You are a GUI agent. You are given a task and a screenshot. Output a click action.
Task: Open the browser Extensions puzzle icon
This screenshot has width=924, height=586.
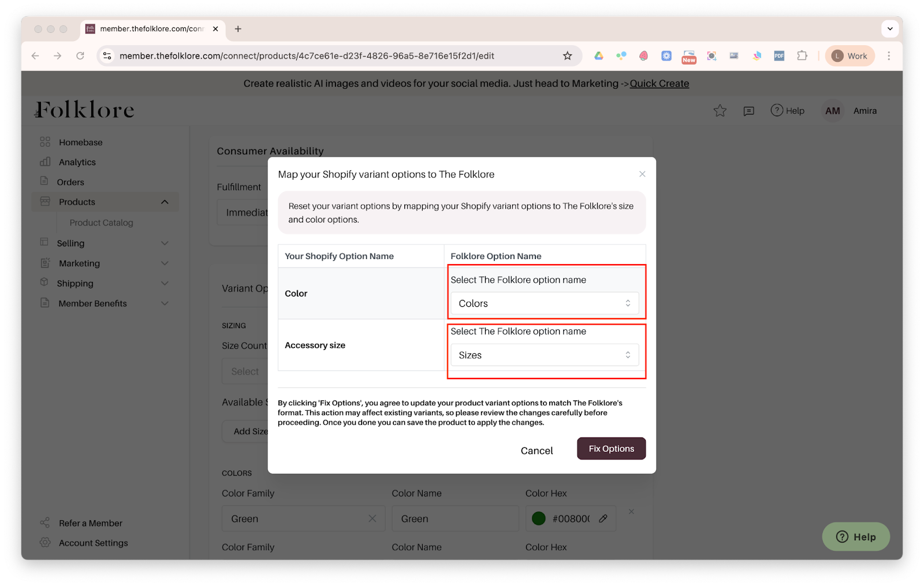[802, 56]
